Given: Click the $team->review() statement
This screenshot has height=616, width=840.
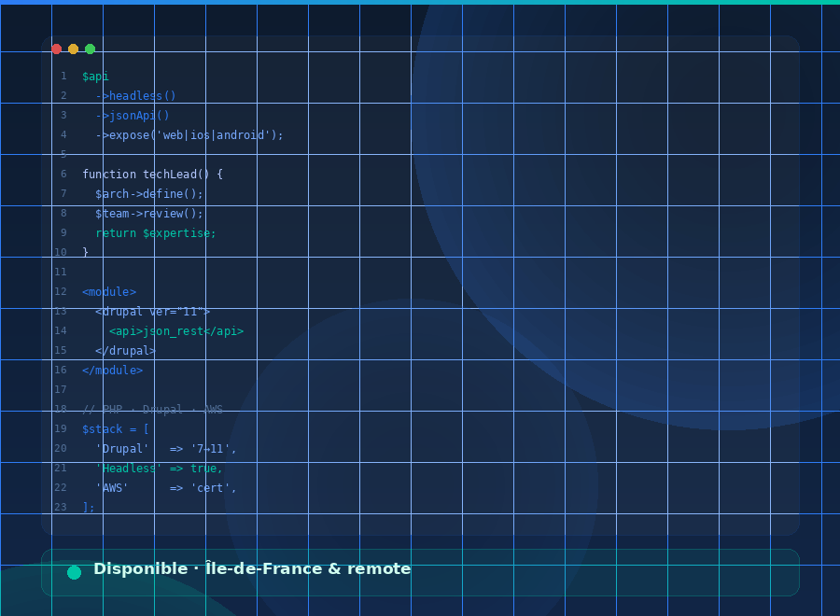Looking at the screenshot, I should [149, 214].
